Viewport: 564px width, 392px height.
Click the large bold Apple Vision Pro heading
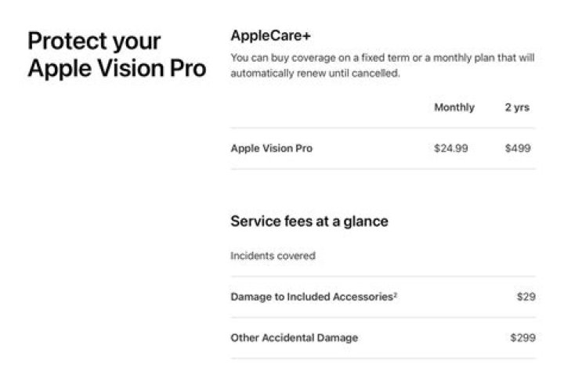[x=117, y=69]
